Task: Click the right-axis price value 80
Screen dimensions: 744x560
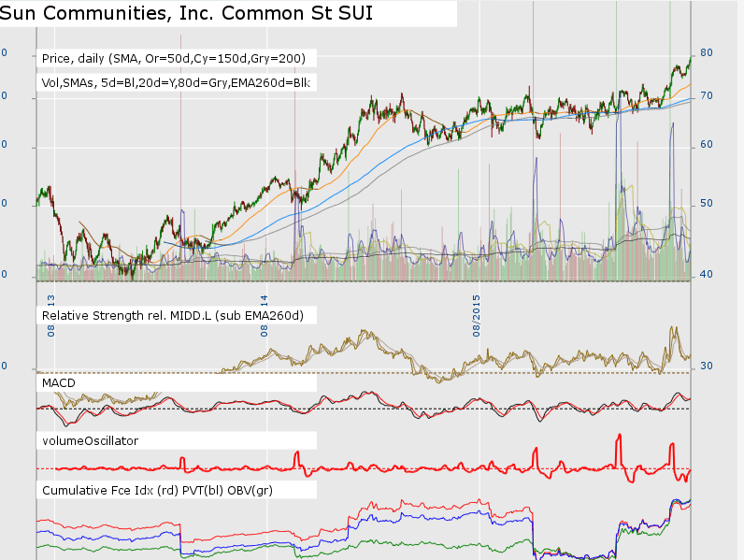Action: click(x=706, y=52)
